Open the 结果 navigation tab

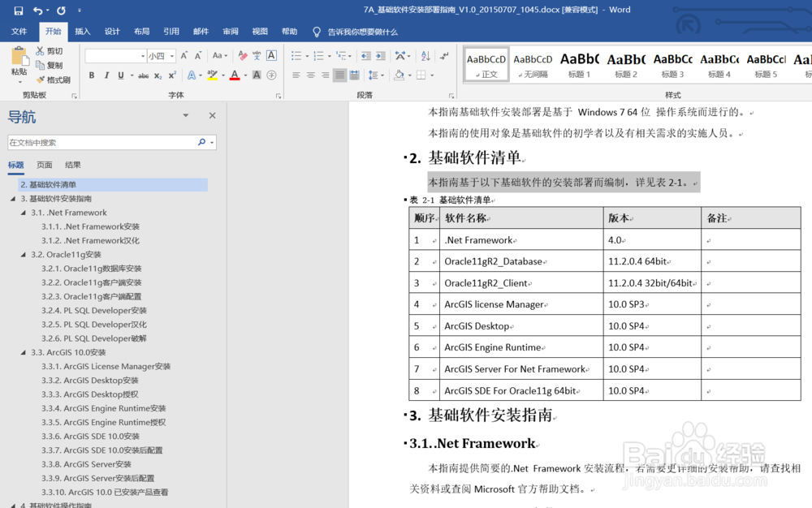coord(73,165)
